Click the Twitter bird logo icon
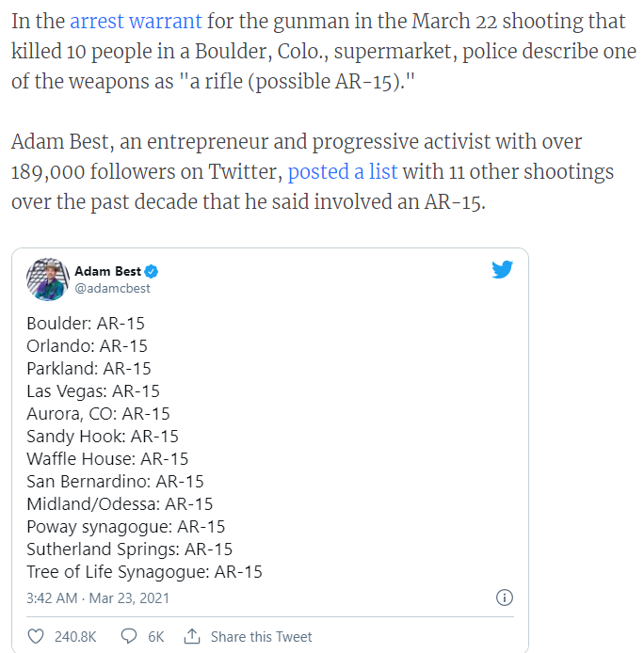Viewport: 644px width, 653px height. pyautogui.click(x=502, y=269)
